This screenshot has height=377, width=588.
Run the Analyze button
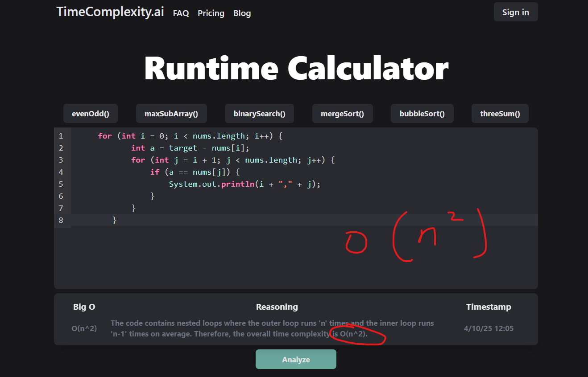(x=296, y=359)
